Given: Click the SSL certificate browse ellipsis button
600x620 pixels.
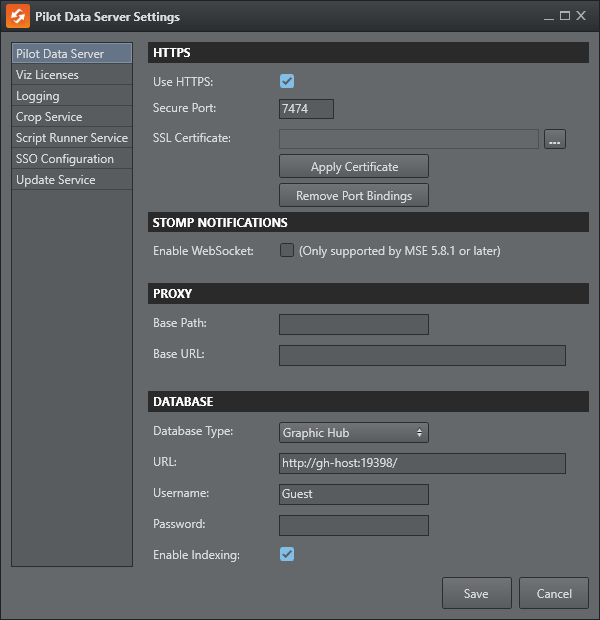Looking at the screenshot, I should click(555, 140).
